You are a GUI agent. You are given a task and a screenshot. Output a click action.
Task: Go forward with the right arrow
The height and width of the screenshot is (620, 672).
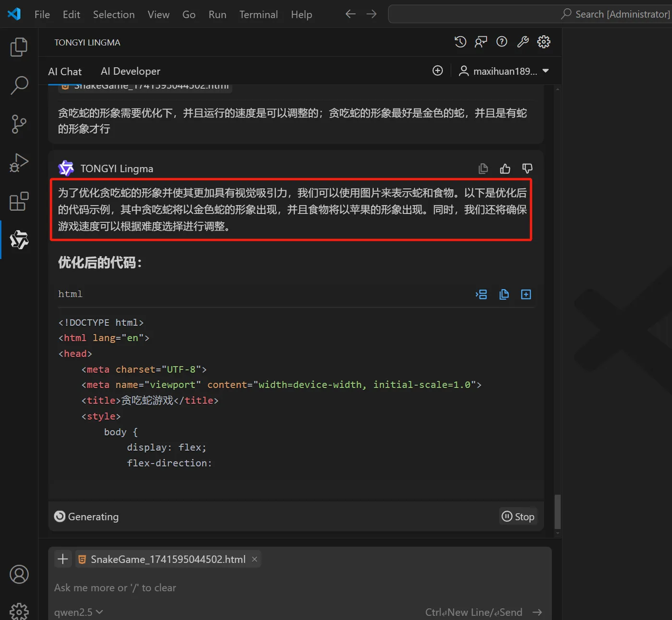(x=372, y=14)
